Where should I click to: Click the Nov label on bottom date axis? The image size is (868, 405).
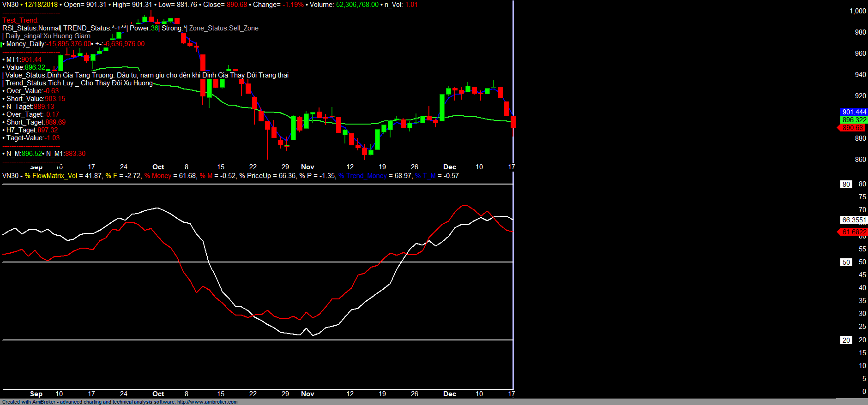(307, 394)
